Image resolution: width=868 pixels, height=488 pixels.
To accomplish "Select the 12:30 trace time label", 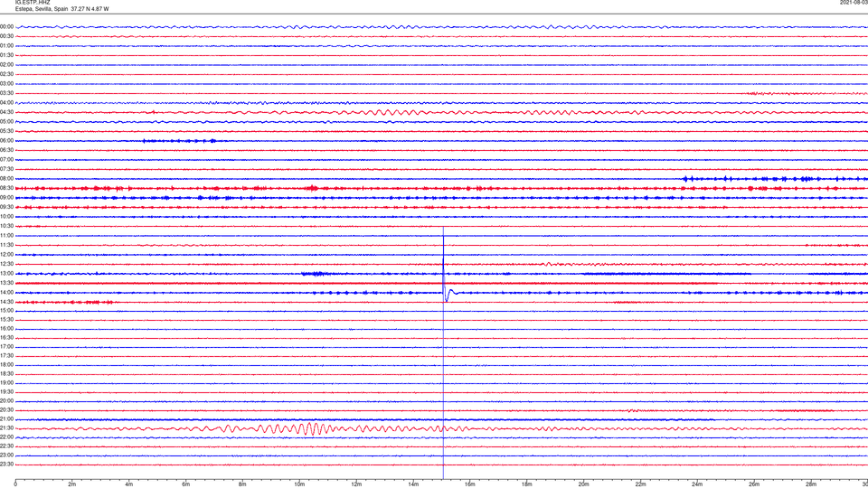I will pos(6,264).
